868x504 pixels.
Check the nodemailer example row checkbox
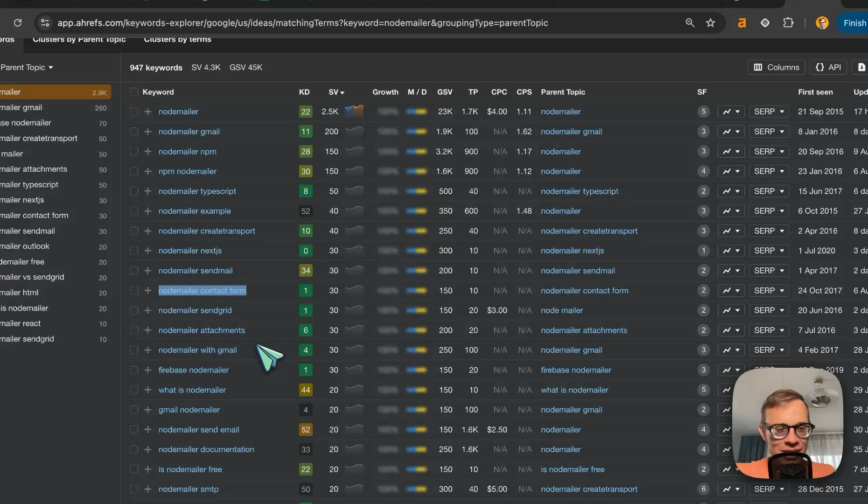134,211
